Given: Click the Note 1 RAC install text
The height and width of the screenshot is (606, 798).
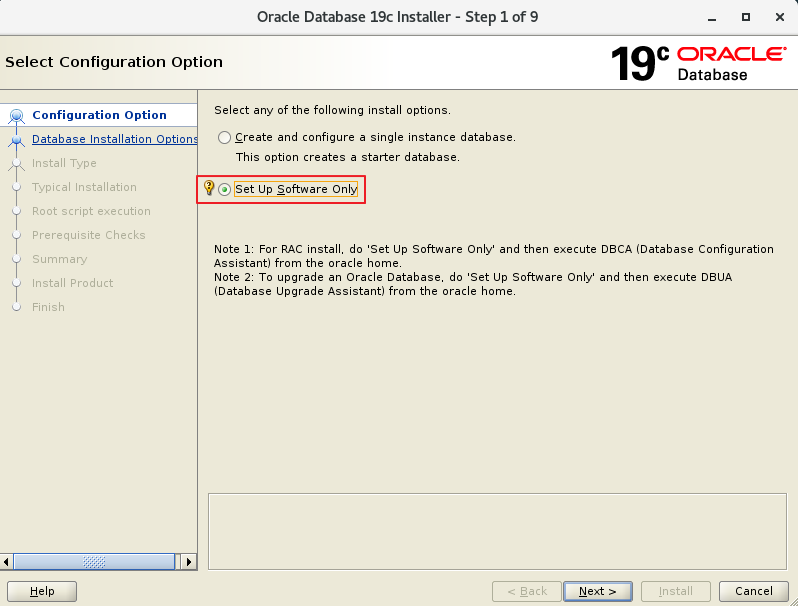Looking at the screenshot, I should point(494,256).
